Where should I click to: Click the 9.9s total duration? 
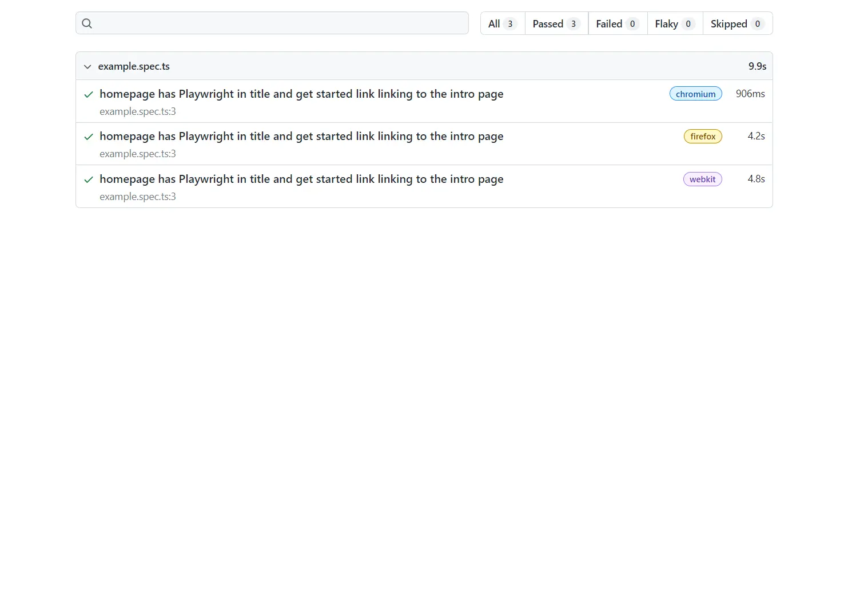757,66
